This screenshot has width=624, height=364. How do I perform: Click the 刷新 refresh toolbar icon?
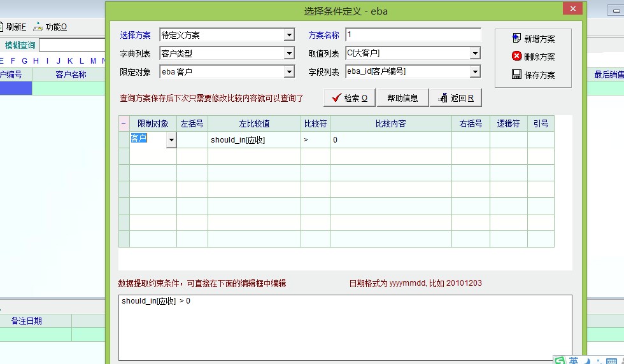coord(2,27)
